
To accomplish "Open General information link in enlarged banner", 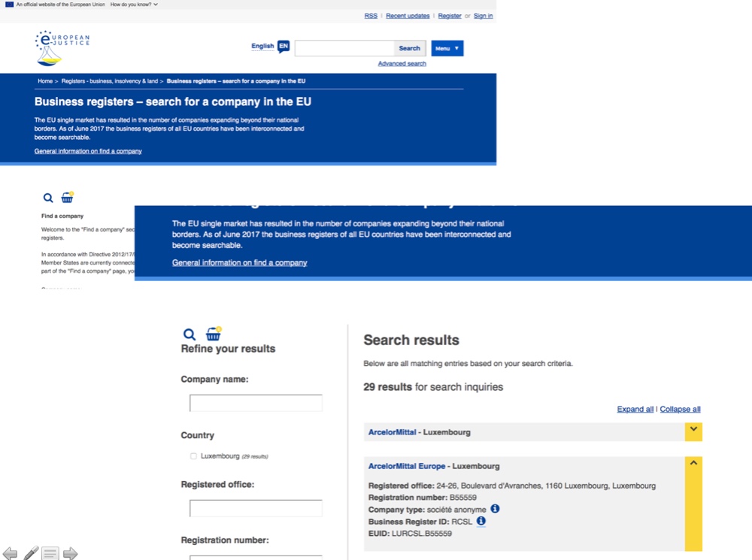I will click(239, 263).
